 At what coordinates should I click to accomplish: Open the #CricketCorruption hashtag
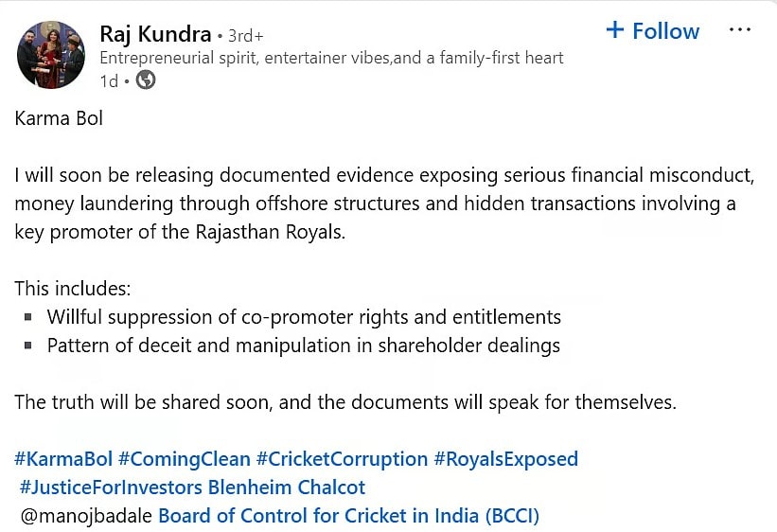[x=342, y=459]
